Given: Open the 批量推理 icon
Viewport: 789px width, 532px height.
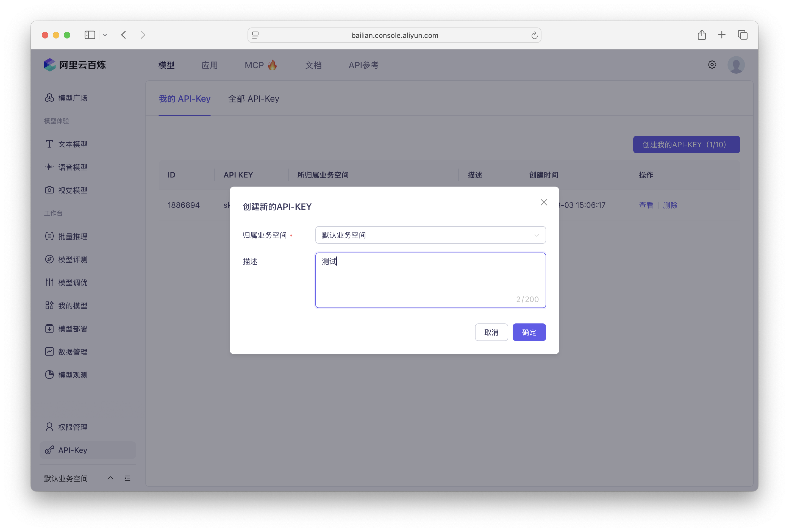Looking at the screenshot, I should [49, 236].
